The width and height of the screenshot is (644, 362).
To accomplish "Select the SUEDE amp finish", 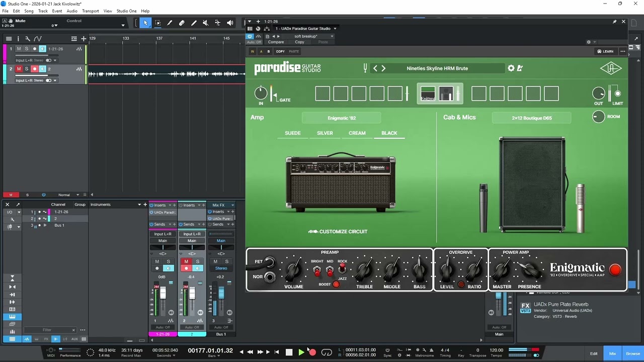I will [x=293, y=133].
